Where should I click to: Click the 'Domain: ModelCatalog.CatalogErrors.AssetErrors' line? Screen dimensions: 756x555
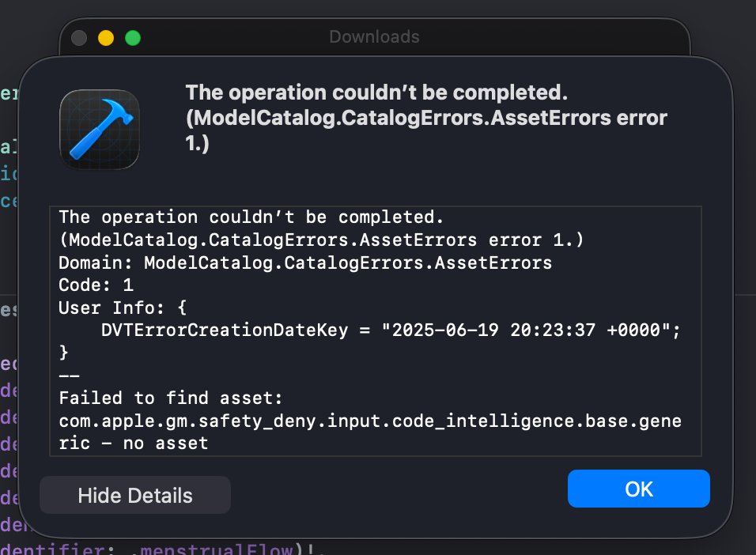pos(305,262)
